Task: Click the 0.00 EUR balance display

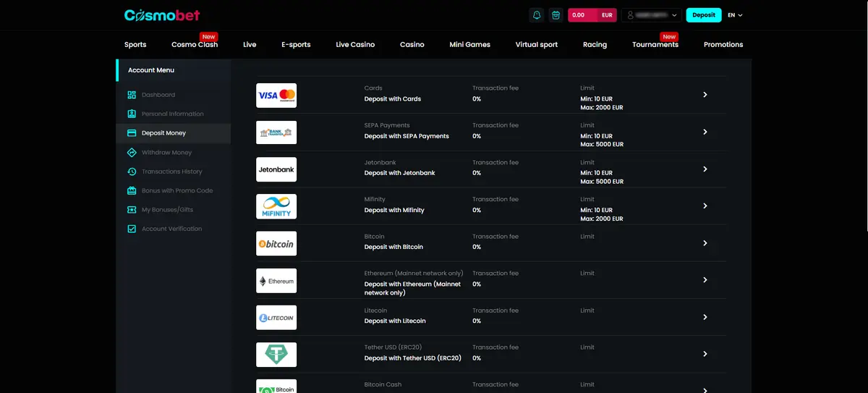Action: point(592,14)
